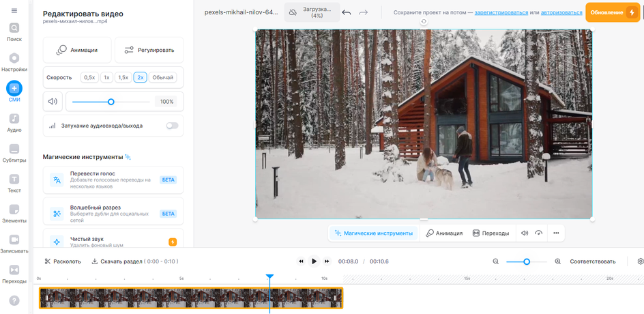Open the three-dots more options menu
This screenshot has height=314, width=644.
[556, 233]
